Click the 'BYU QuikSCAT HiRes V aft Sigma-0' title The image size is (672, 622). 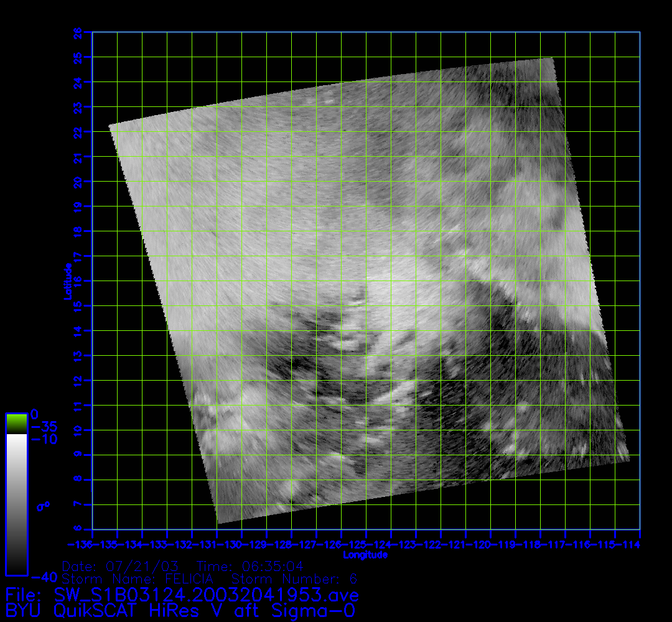pyautogui.click(x=180, y=610)
